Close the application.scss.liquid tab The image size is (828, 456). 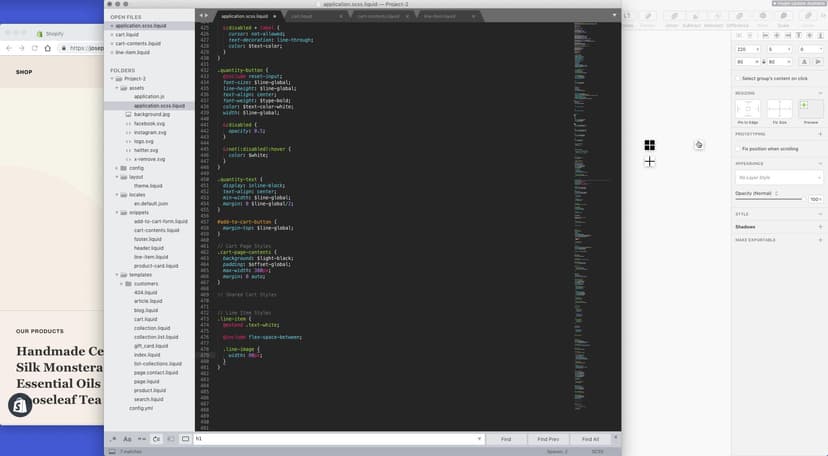[x=274, y=16]
